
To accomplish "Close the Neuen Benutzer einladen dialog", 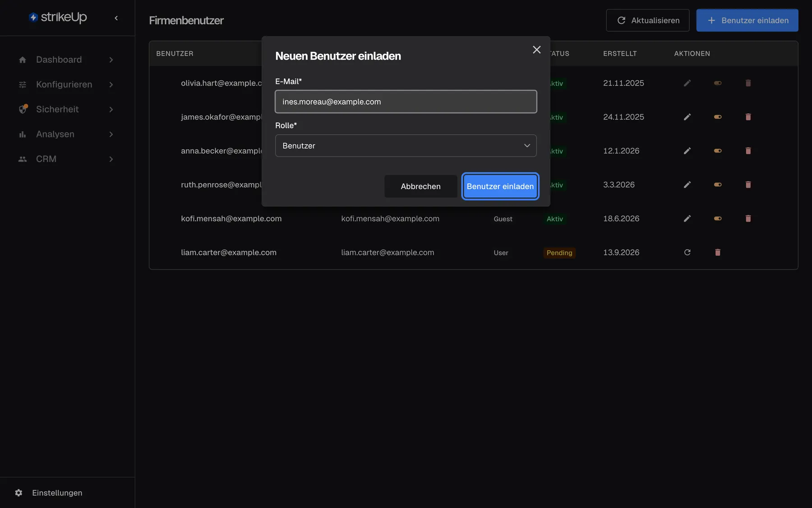I will 536,50.
